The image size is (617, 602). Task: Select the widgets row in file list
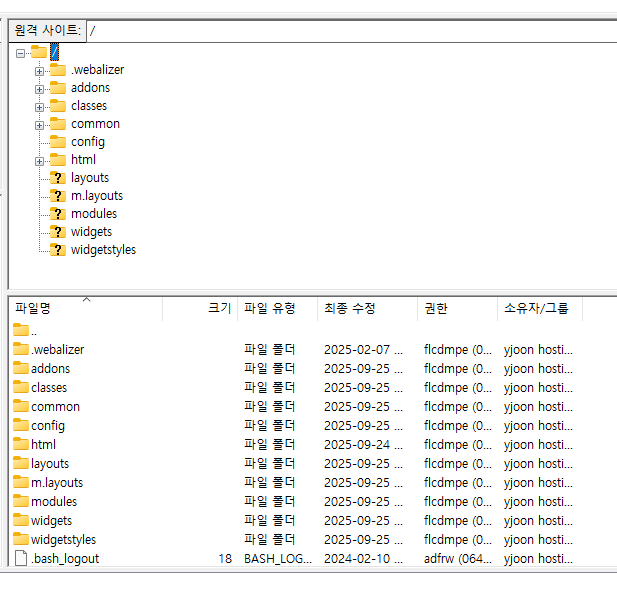[x=51, y=521]
